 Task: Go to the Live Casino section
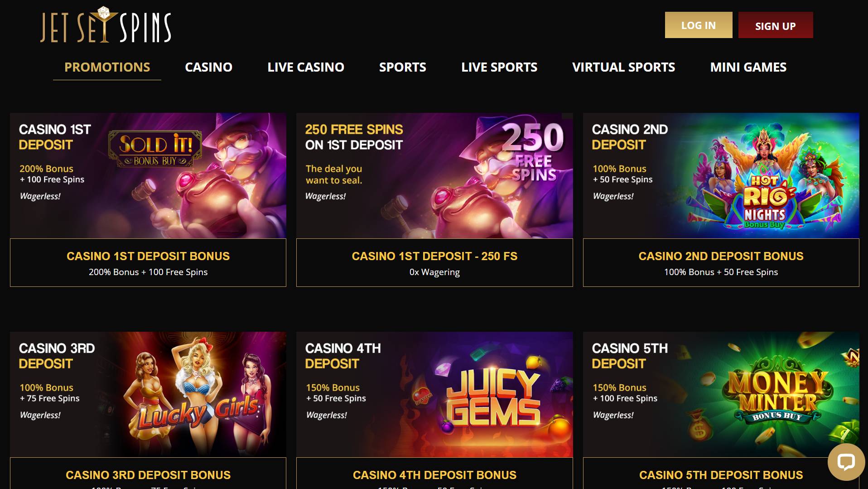tap(306, 67)
